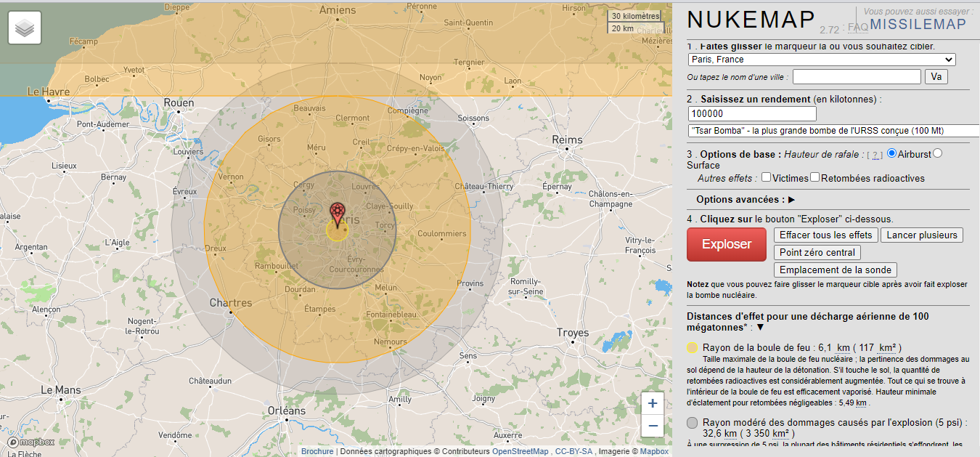Zoom in on the map
Viewport: 980px width, 457px height.
[x=653, y=403]
